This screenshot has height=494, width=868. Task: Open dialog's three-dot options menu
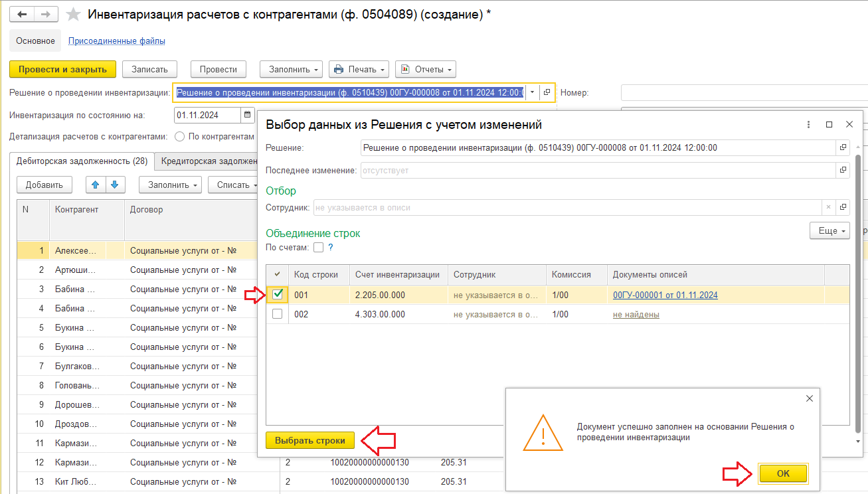(x=808, y=124)
